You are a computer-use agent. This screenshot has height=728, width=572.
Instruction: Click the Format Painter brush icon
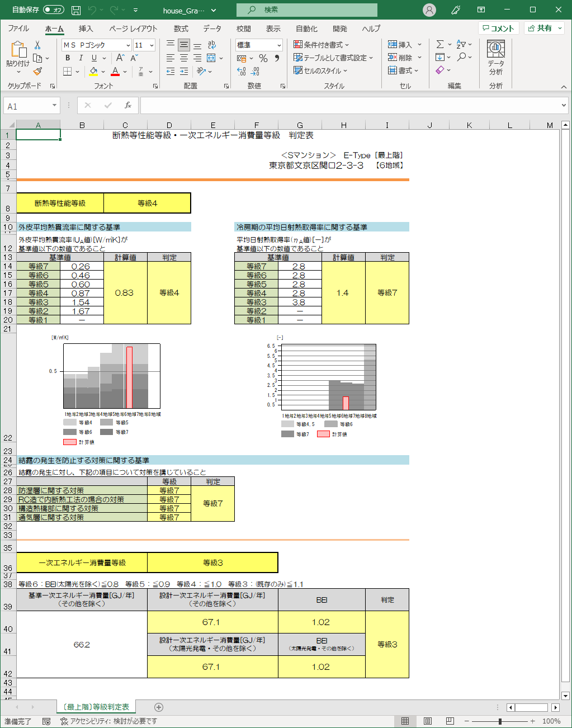37,71
